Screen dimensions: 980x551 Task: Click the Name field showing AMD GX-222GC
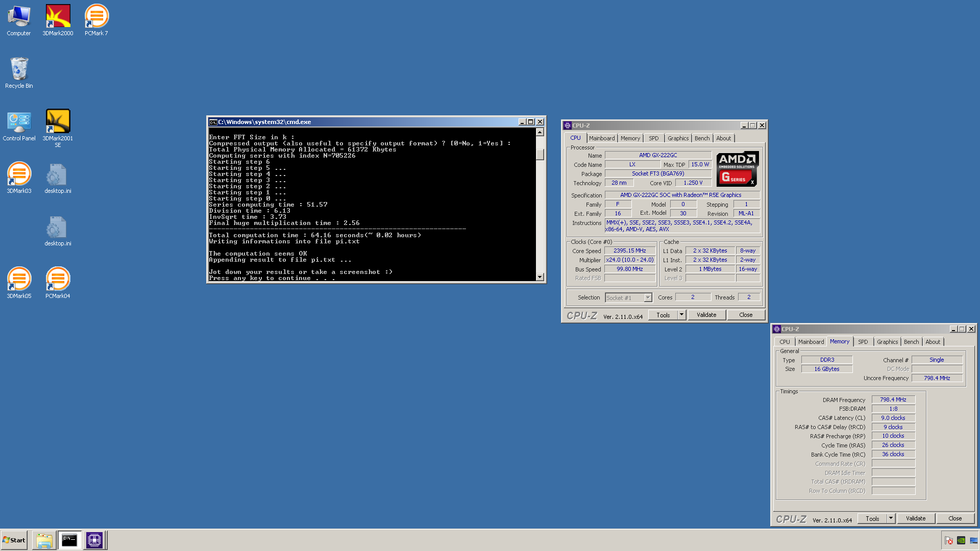(x=658, y=155)
